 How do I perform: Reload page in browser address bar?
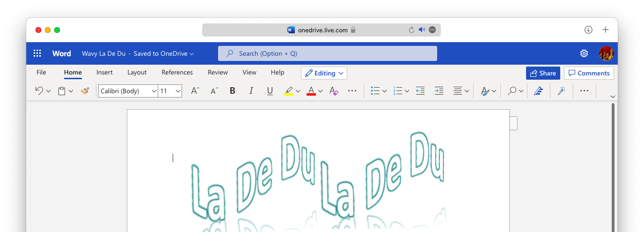click(x=411, y=30)
